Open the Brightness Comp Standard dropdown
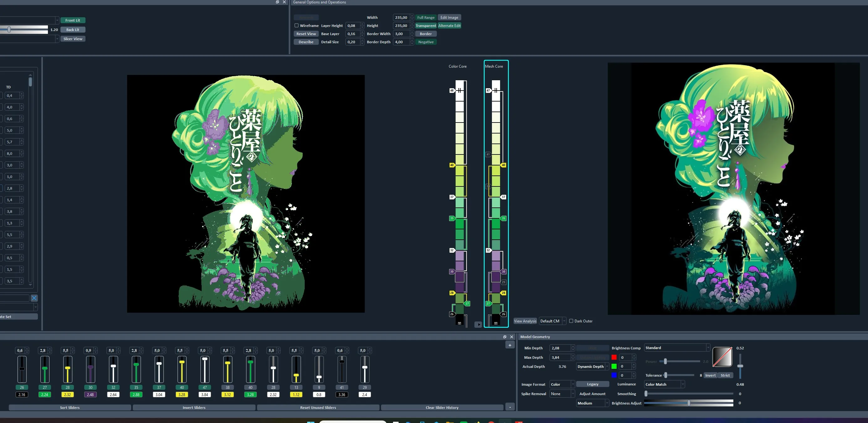This screenshot has width=868, height=423. point(677,347)
